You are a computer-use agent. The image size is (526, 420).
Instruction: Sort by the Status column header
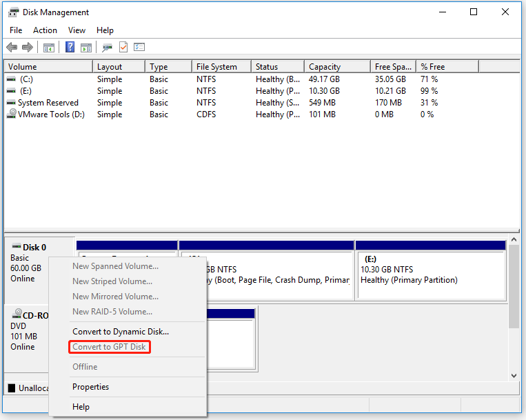[278, 66]
